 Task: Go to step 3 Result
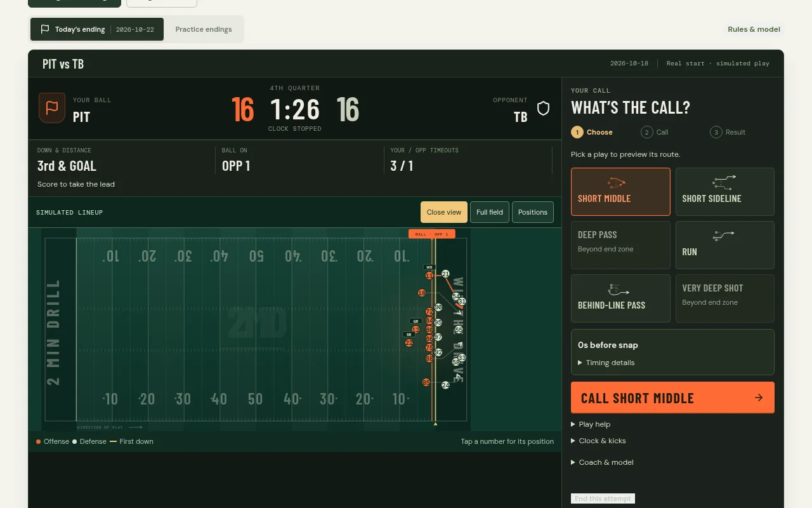(728, 132)
